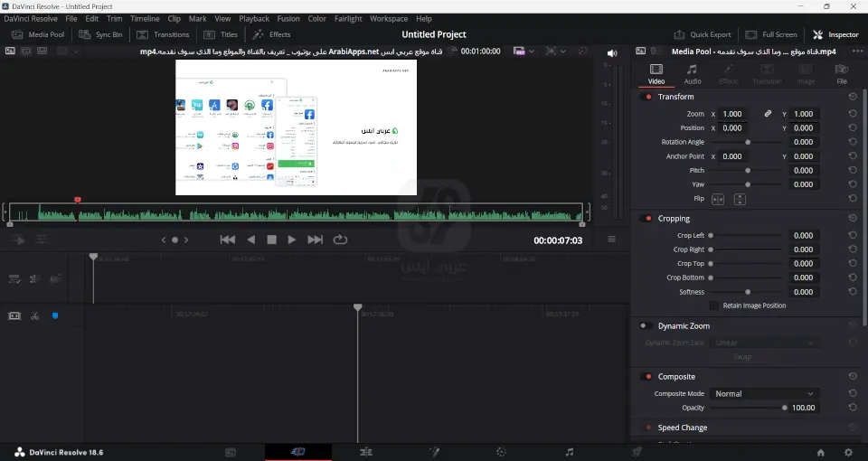Image resolution: width=868 pixels, height=461 pixels.
Task: Open the Sync Bin panel
Action: pos(100,34)
